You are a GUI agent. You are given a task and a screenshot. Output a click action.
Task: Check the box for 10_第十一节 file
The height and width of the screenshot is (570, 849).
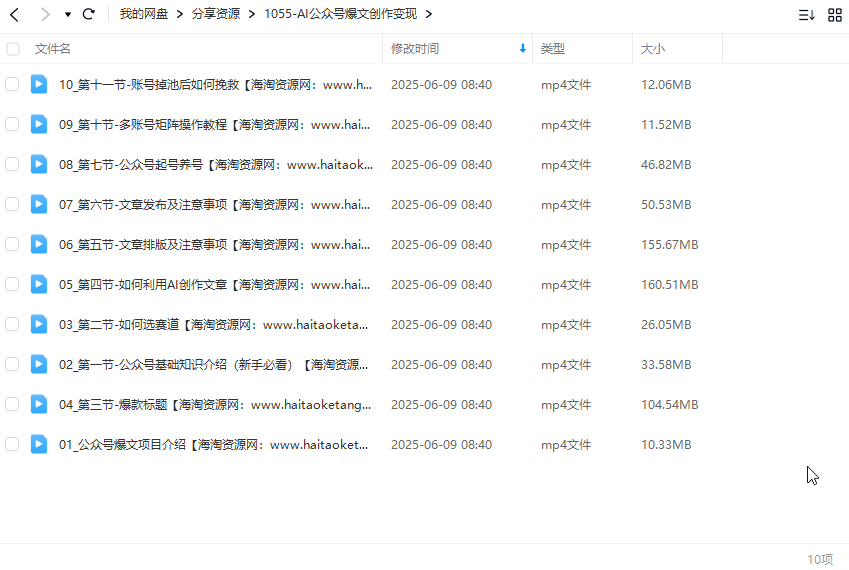coord(12,84)
